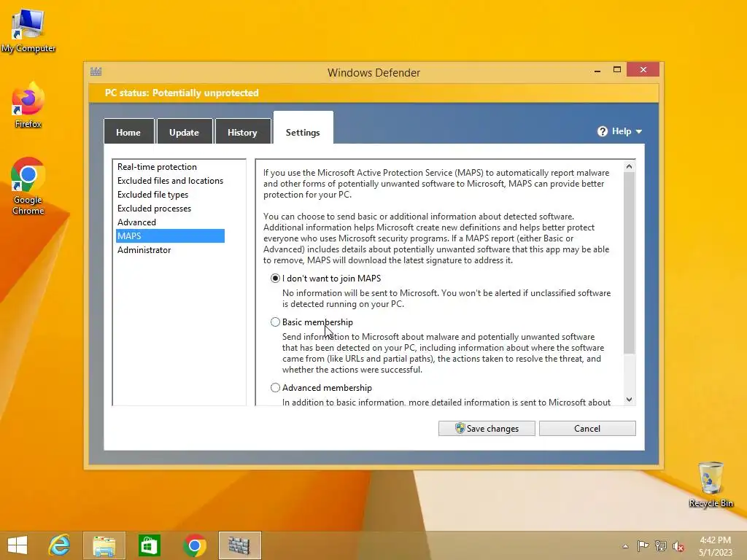747x560 pixels.
Task: Open the Help dropdown arrow
Action: pos(639,132)
